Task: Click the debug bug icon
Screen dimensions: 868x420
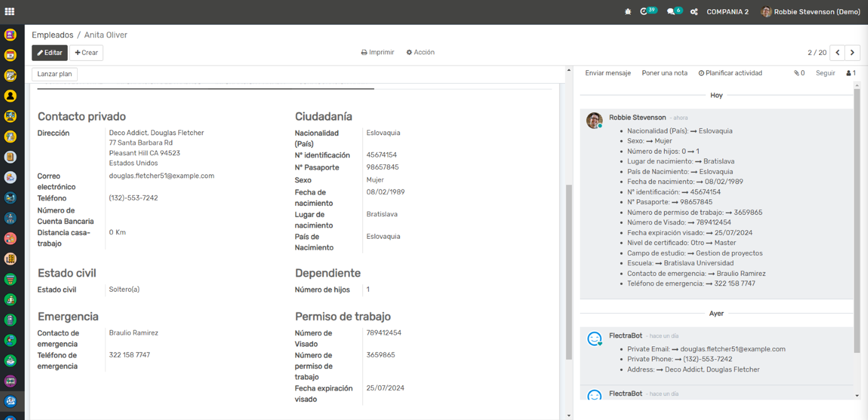Action: 628,11
